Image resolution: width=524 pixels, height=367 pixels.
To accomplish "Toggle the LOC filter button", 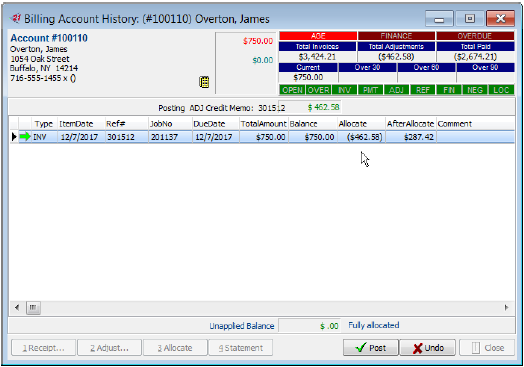I will (x=501, y=90).
